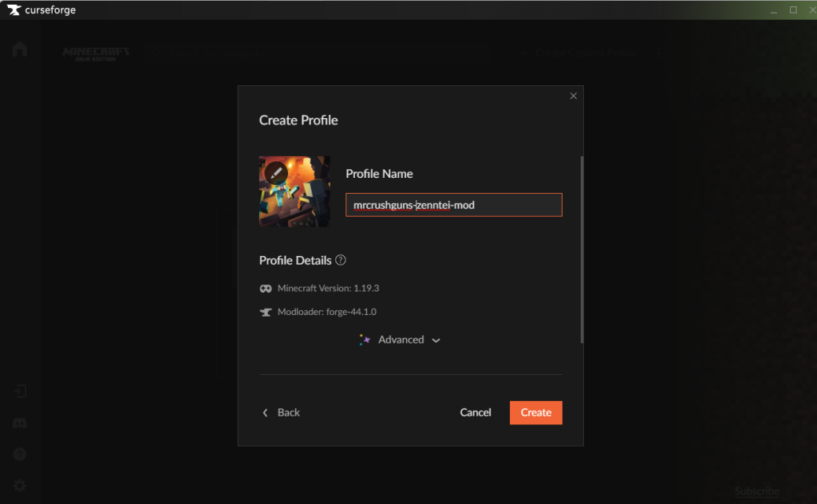The image size is (817, 504).
Task: Follow the Subscribe link at bottom right
Action: [x=757, y=491]
